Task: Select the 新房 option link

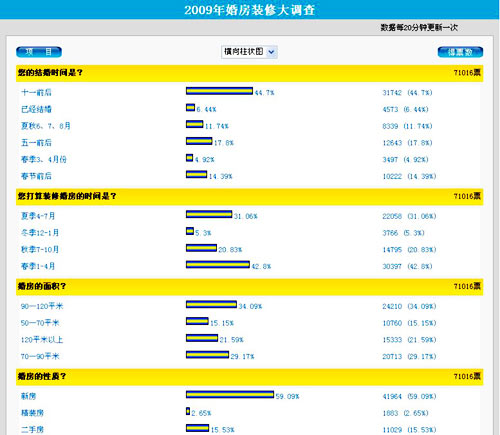Action: [28, 396]
